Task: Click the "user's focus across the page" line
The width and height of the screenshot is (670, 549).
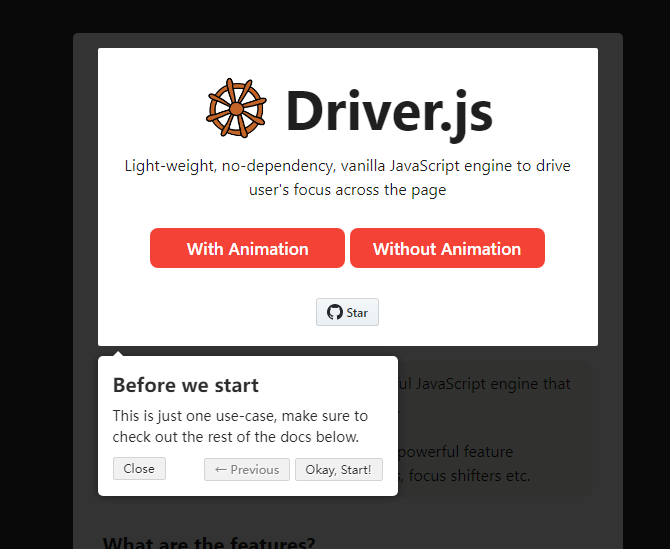Action: (347, 190)
